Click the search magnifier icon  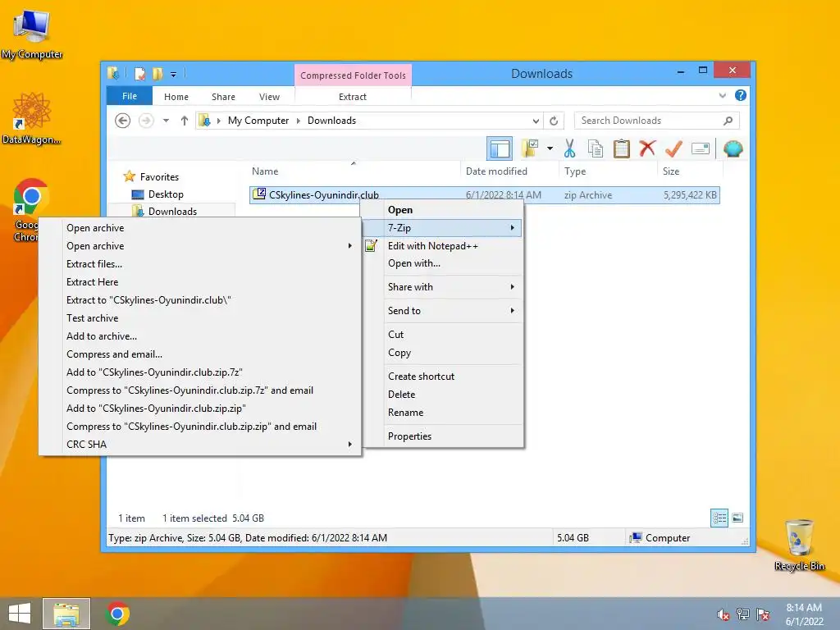(x=728, y=121)
